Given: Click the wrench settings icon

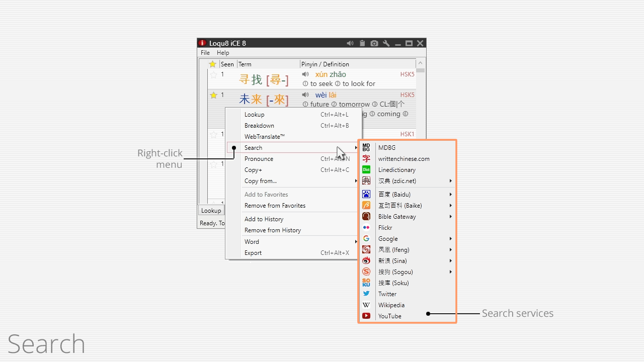Looking at the screenshot, I should (386, 43).
